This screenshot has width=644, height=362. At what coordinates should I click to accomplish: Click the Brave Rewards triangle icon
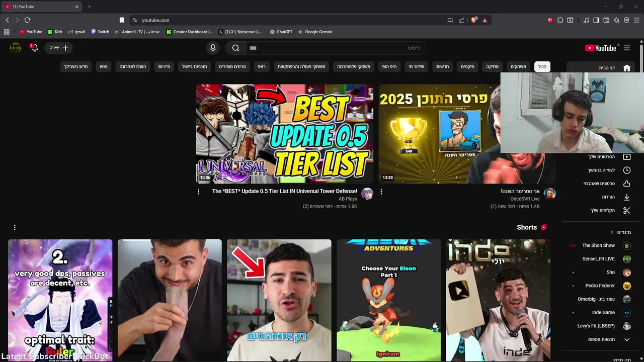point(485,20)
